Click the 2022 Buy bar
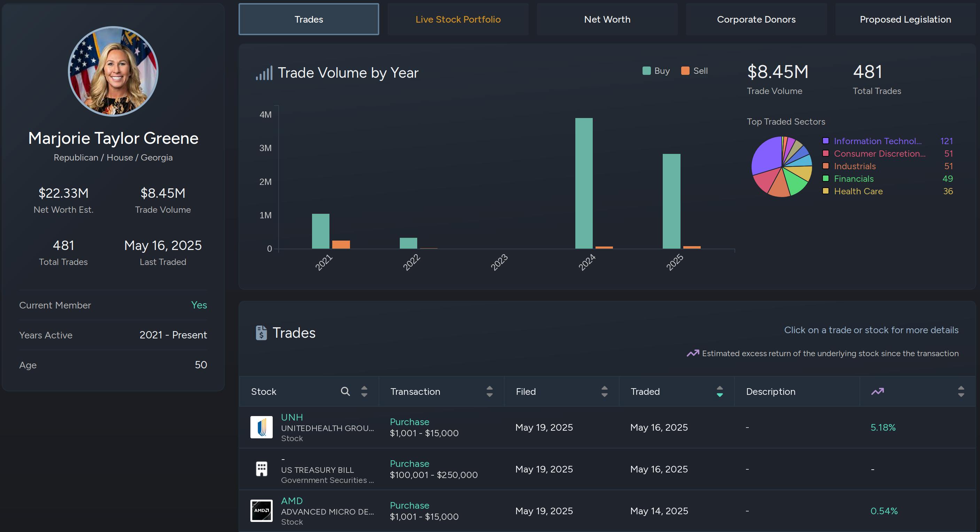 tap(408, 243)
